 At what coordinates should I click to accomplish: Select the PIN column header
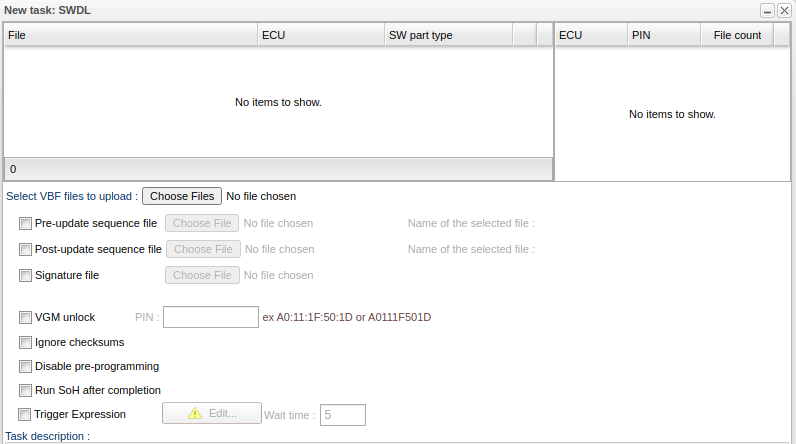pos(664,35)
